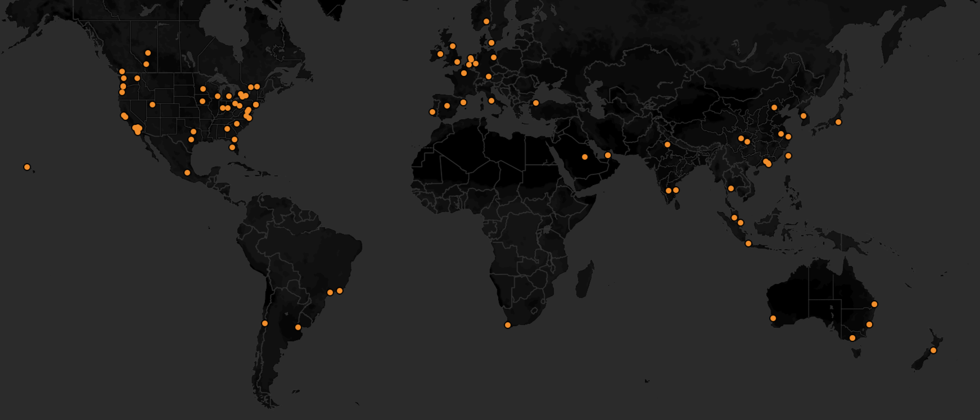Click the orange marker on Hawaii
The image size is (980, 420).
[x=27, y=167]
